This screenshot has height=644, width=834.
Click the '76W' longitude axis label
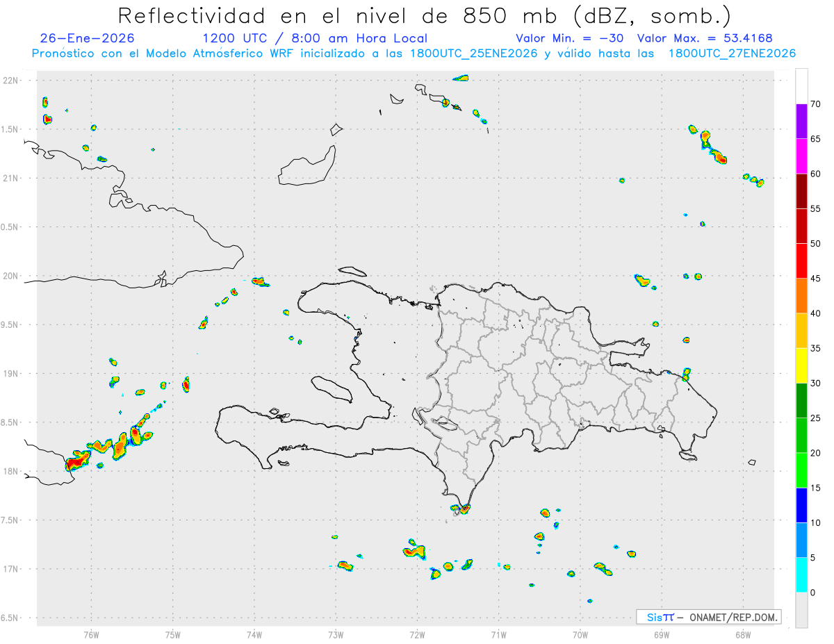(91, 635)
